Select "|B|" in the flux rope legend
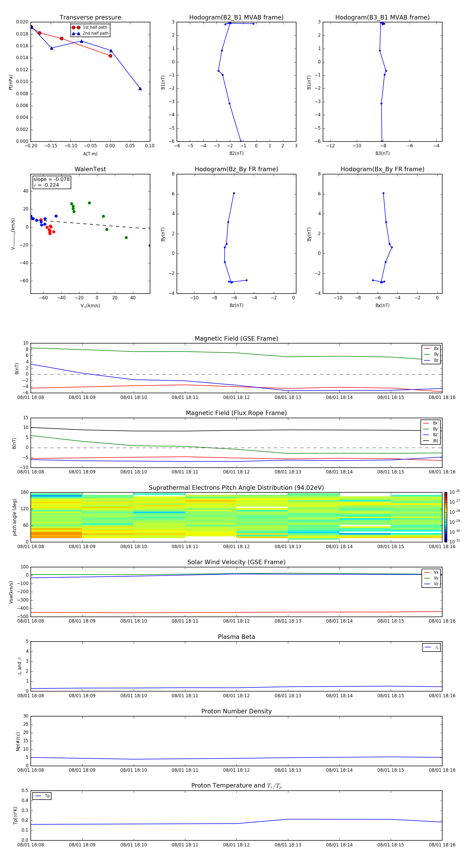473x868 pixels. (x=431, y=441)
